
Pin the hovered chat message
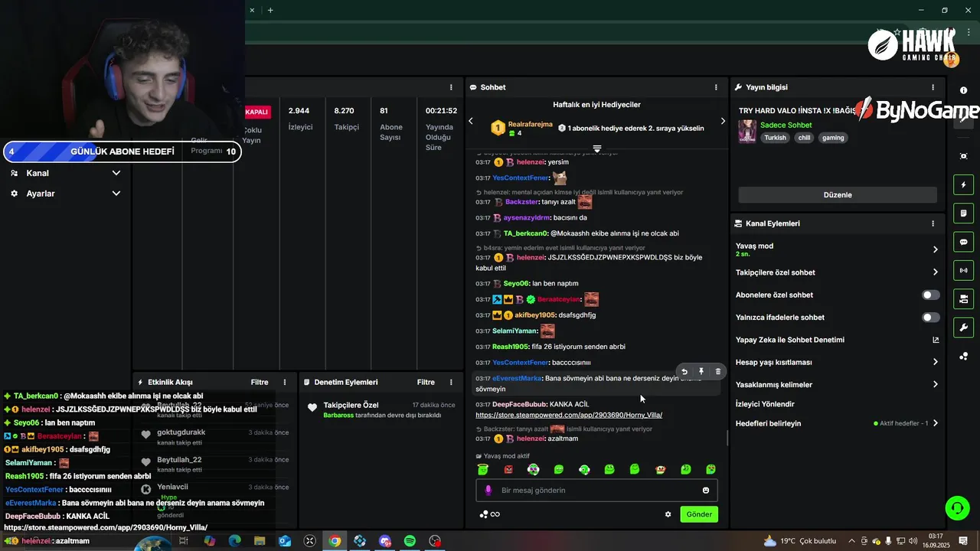tap(701, 371)
